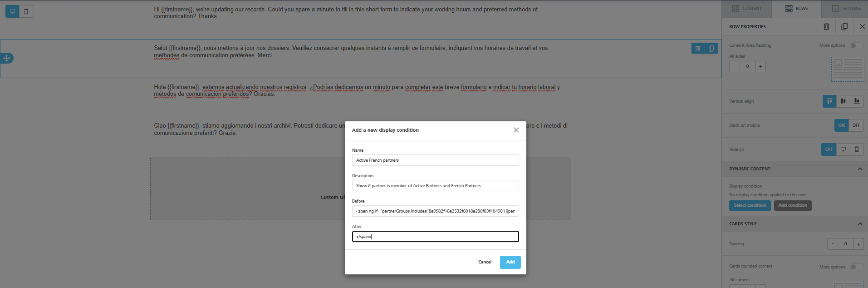This screenshot has width=868, height=288.
Task: Open the Settings tab
Action: [x=846, y=9]
